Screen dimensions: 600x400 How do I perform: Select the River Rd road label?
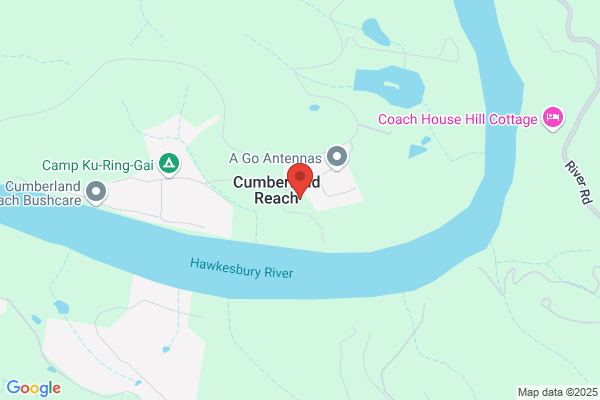(x=579, y=182)
